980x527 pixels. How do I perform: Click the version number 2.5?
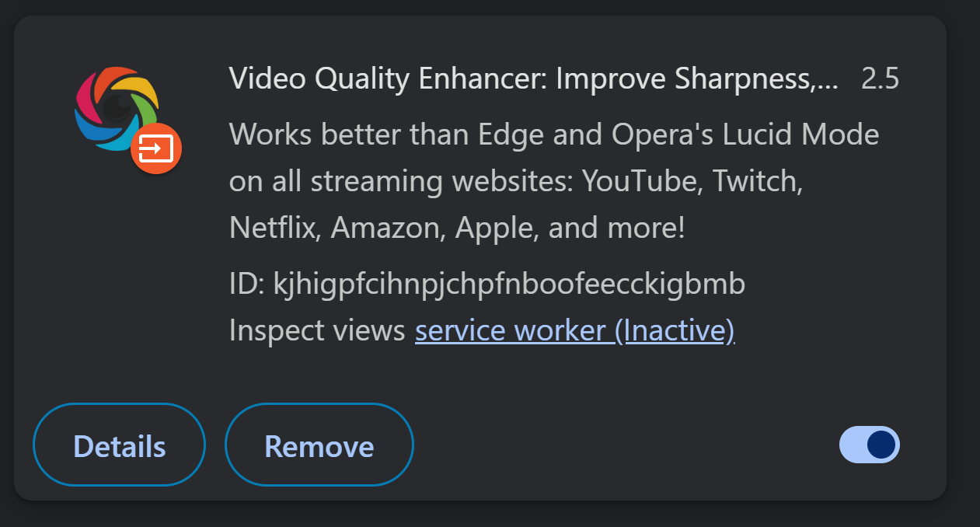pyautogui.click(x=881, y=79)
